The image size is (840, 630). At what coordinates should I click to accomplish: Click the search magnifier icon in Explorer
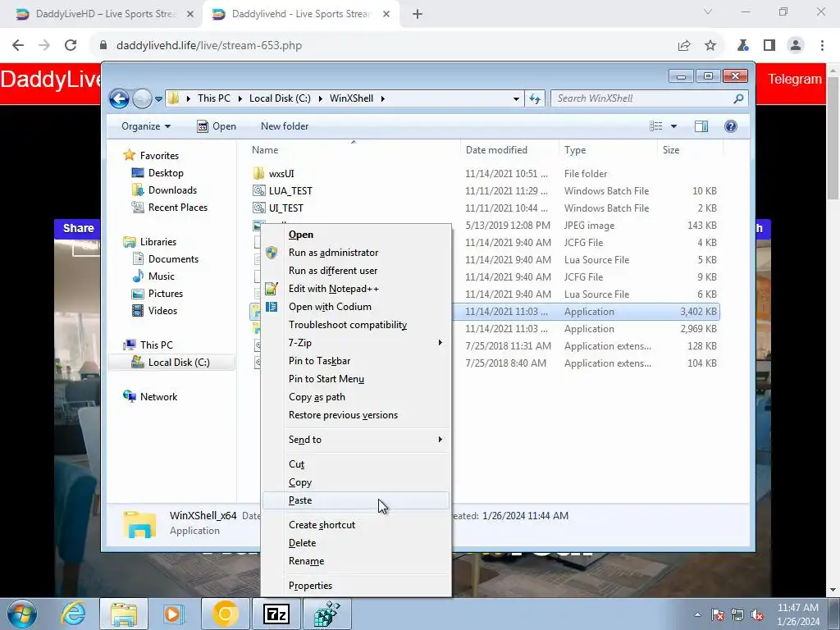click(x=738, y=98)
